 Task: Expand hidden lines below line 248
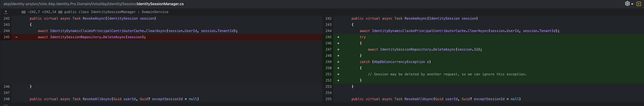pyautogui.click(x=6, y=104)
